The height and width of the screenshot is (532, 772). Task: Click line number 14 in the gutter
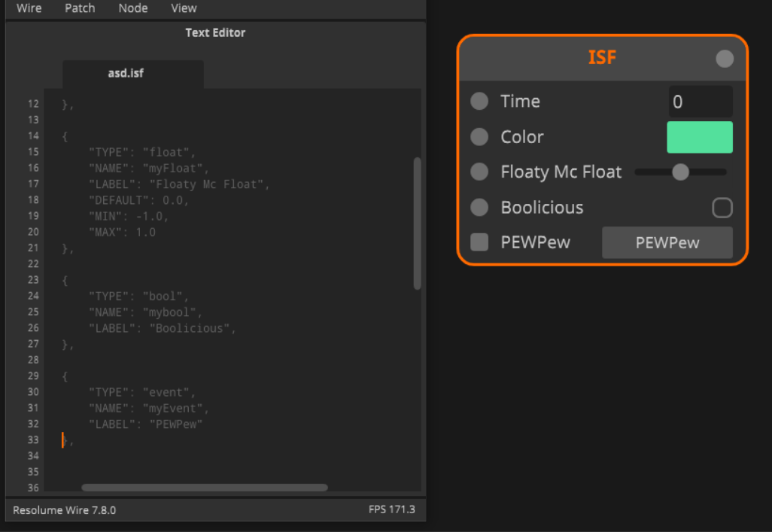33,136
